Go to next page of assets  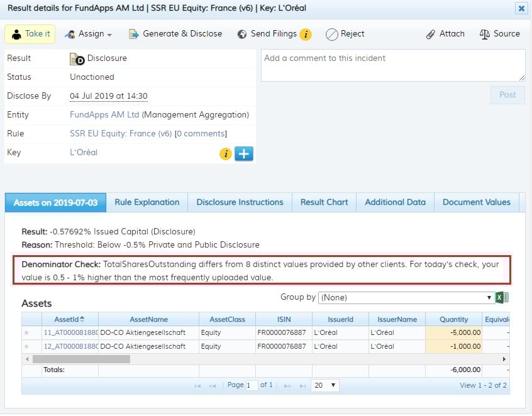coord(287,386)
